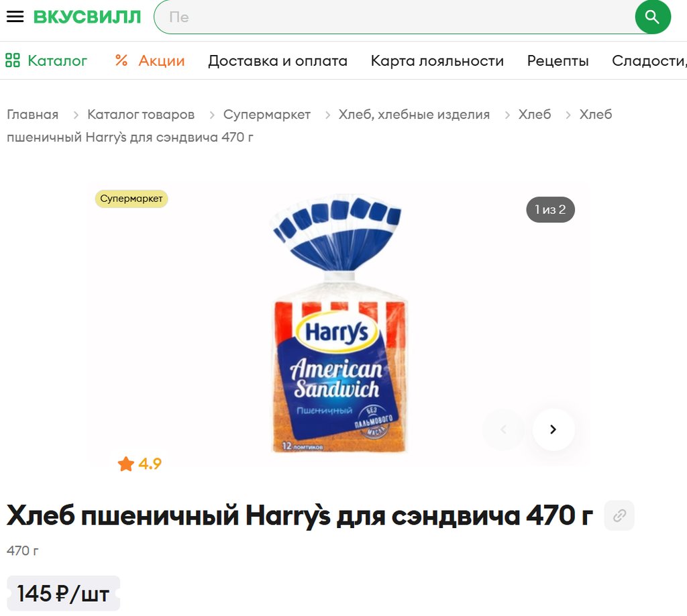Image resolution: width=687 pixels, height=616 pixels.
Task: Click the ВкусВилл logo
Action: coord(87,17)
